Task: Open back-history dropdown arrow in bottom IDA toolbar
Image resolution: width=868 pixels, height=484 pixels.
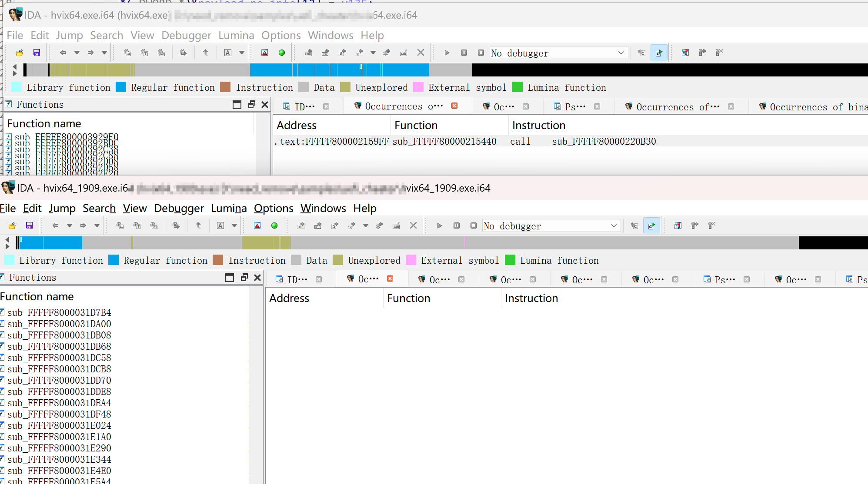Action: (69, 225)
